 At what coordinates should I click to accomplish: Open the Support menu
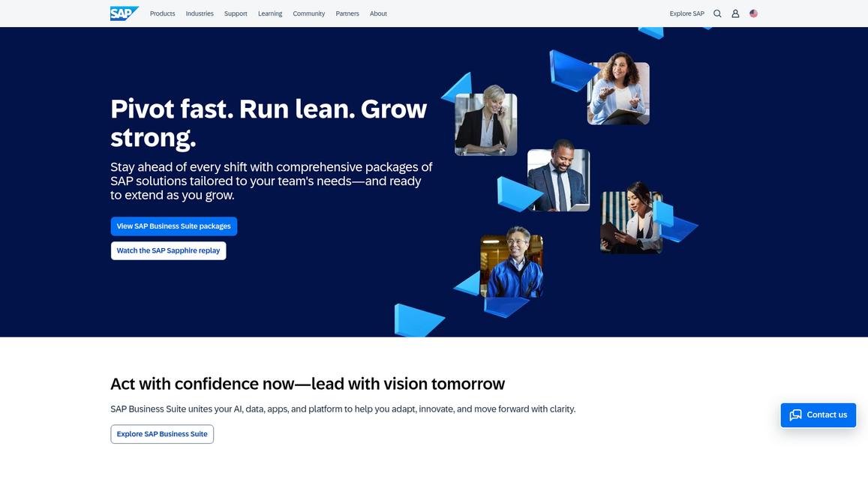click(x=236, y=13)
